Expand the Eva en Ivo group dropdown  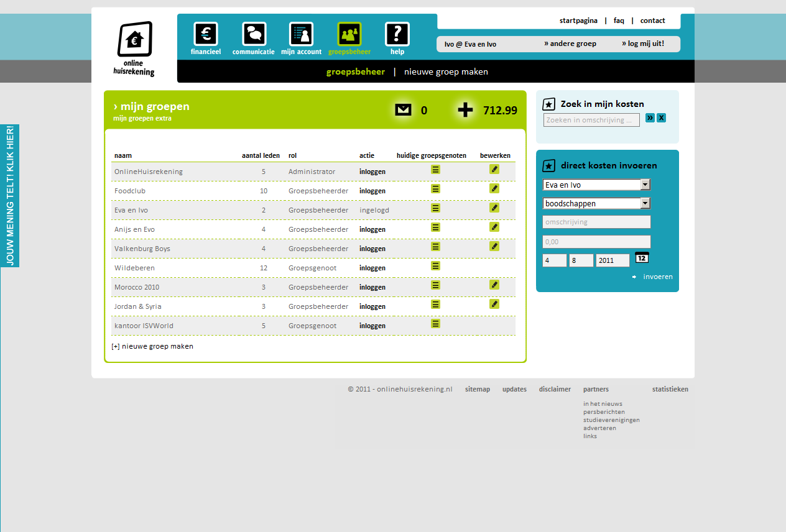coord(645,185)
